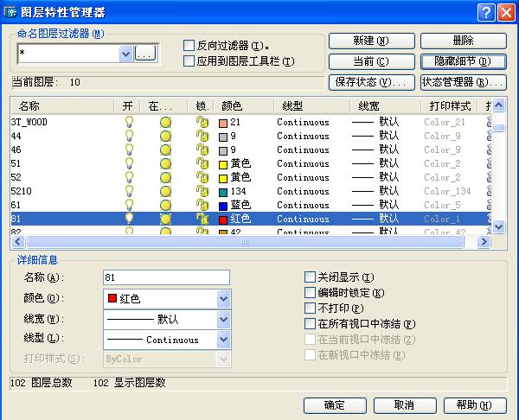Open the 颜色 color dropdown in details
The image size is (519, 420).
coord(224,299)
